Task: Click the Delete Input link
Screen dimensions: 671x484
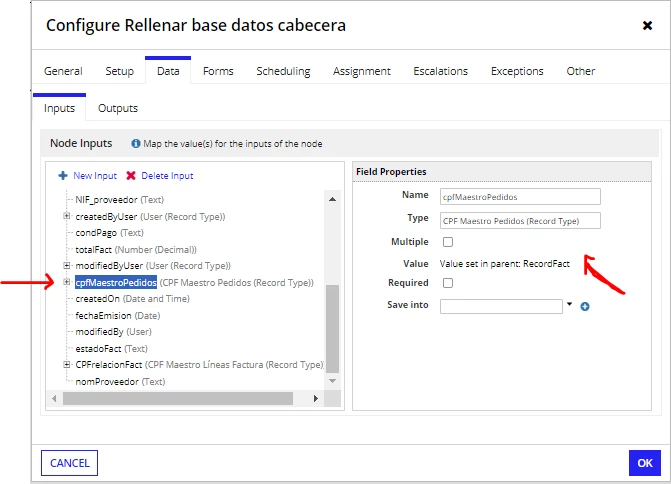Action: tap(167, 175)
